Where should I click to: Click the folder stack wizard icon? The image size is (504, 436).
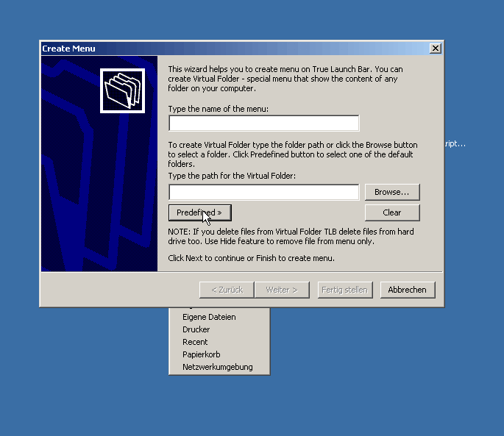(123, 90)
